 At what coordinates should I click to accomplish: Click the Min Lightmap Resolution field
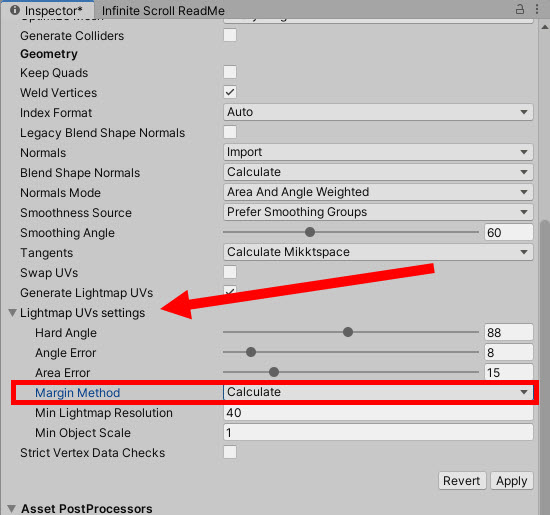(x=378, y=413)
